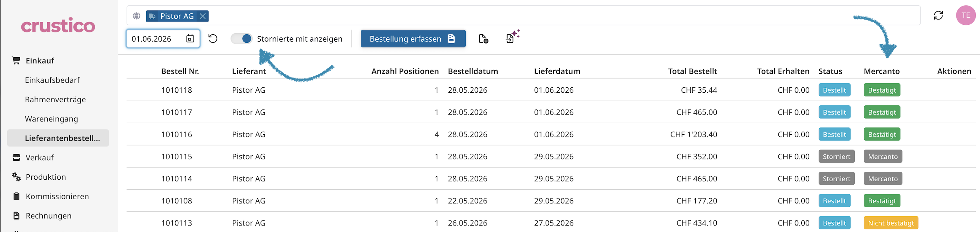Viewport: 980px width, 232px height.
Task: Refresh the list with reload icon
Action: coord(938,15)
